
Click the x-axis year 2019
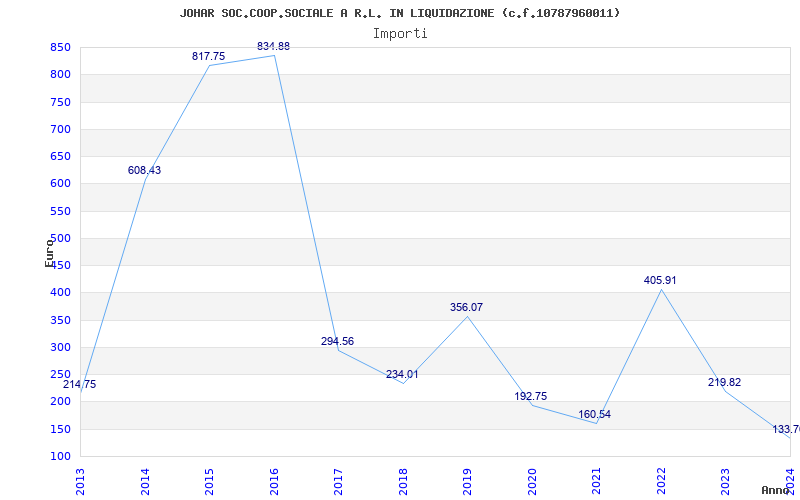pyautogui.click(x=467, y=481)
